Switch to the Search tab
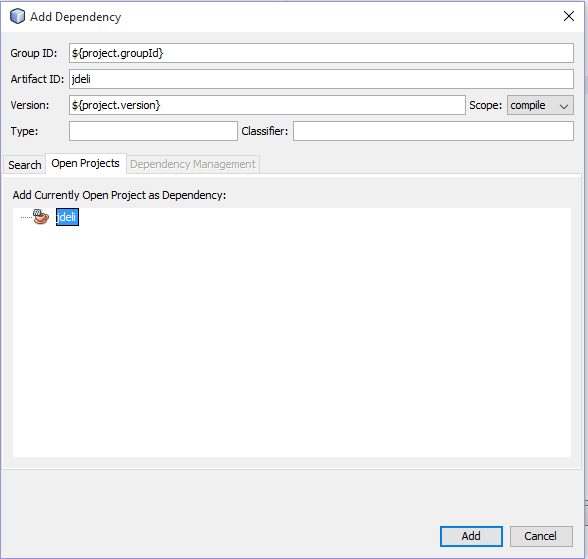This screenshot has width=588, height=559. [x=25, y=165]
